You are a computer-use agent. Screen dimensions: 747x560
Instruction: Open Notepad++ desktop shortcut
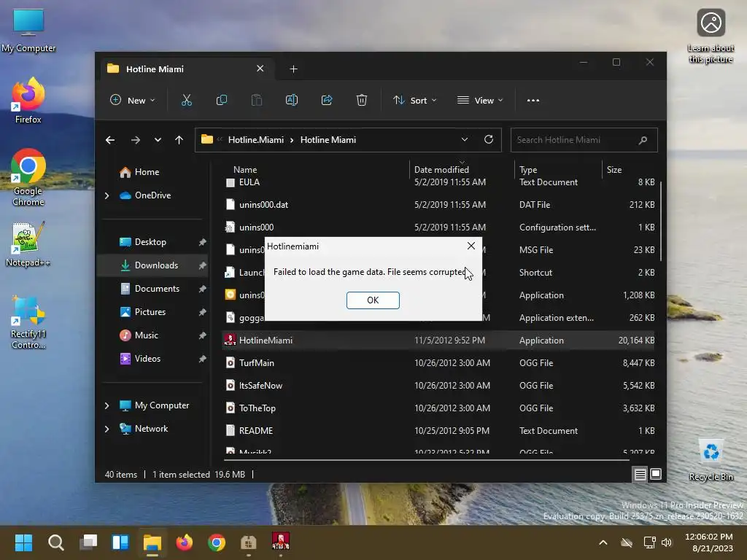pyautogui.click(x=28, y=244)
